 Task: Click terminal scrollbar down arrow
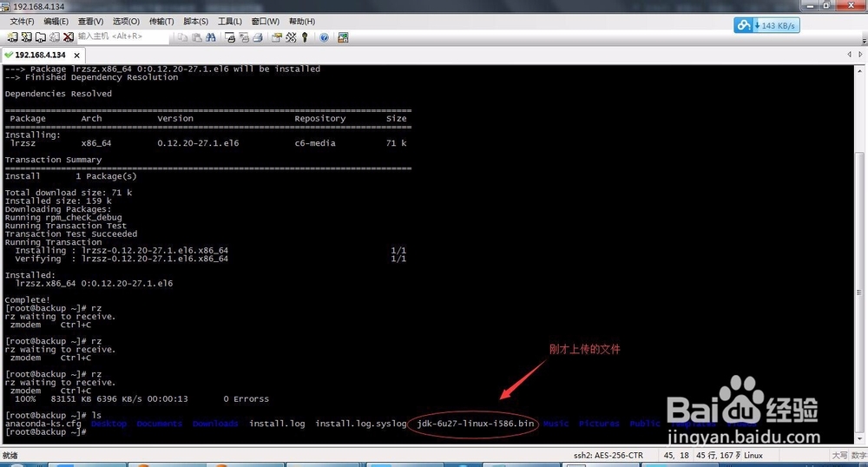click(x=859, y=438)
